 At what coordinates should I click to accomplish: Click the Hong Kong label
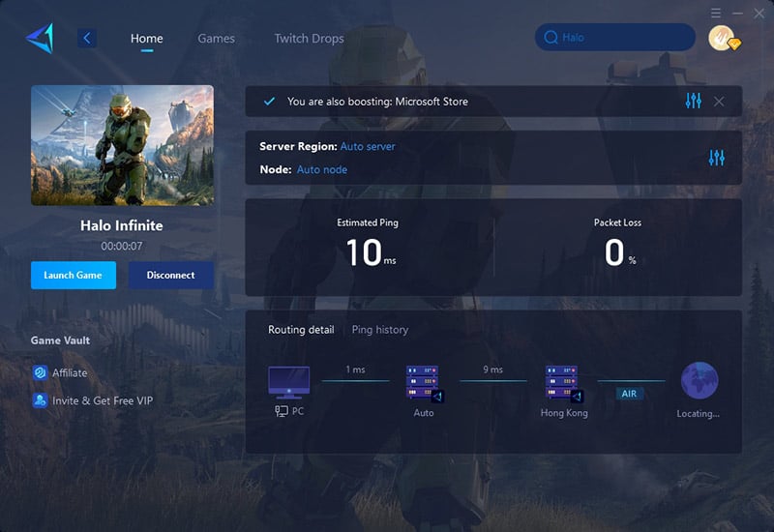(564, 413)
